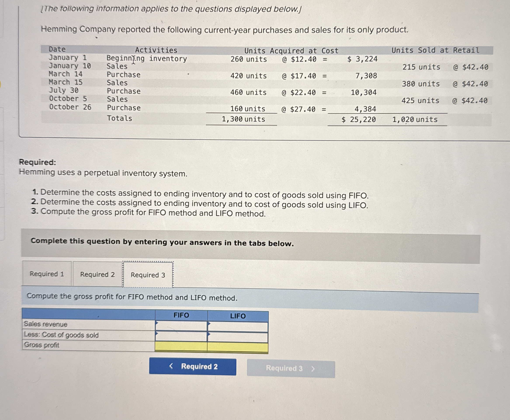The image size is (510, 420).
Task: Click the LIFO column header
Action: pyautogui.click(x=238, y=316)
